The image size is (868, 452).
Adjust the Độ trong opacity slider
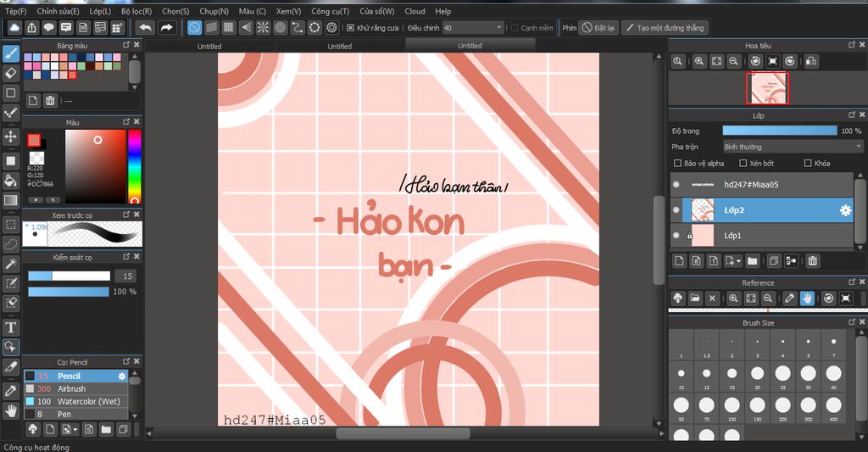click(780, 131)
